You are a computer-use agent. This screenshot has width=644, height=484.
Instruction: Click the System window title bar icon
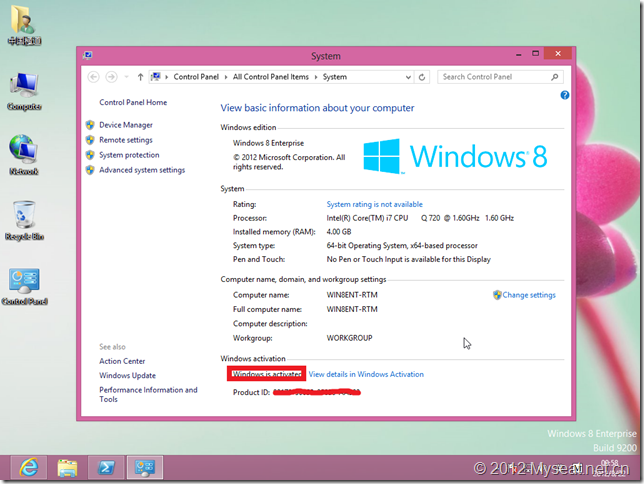click(87, 55)
